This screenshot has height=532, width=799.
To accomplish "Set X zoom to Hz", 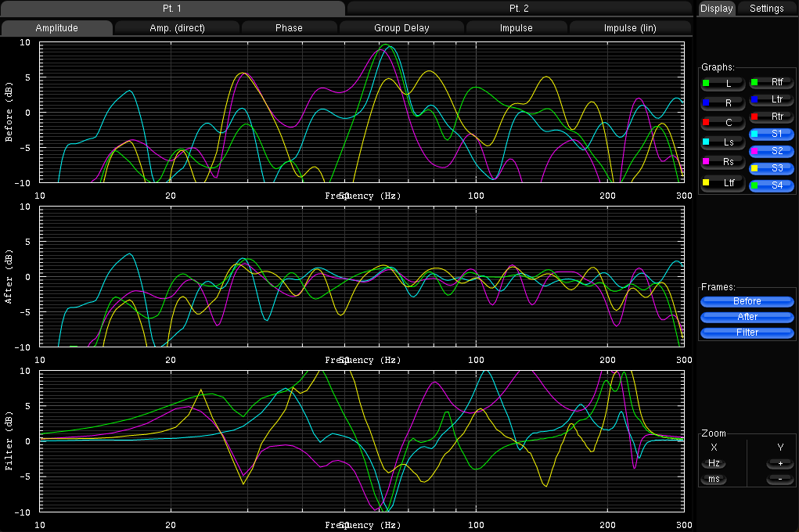I will click(x=714, y=463).
